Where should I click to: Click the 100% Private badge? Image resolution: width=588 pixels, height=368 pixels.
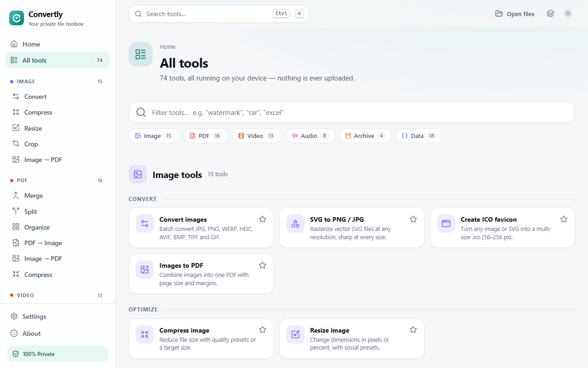tap(57, 354)
